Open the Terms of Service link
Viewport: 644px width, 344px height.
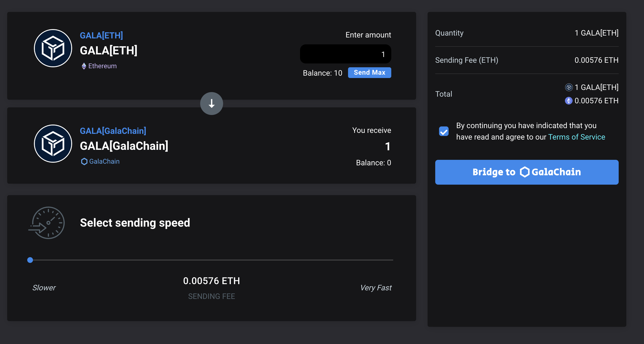pos(576,137)
